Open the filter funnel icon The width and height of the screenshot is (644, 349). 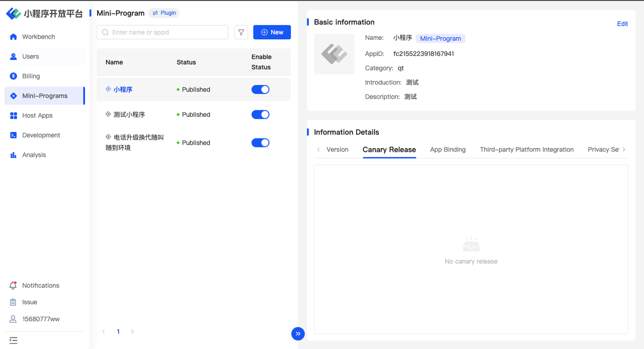(242, 32)
